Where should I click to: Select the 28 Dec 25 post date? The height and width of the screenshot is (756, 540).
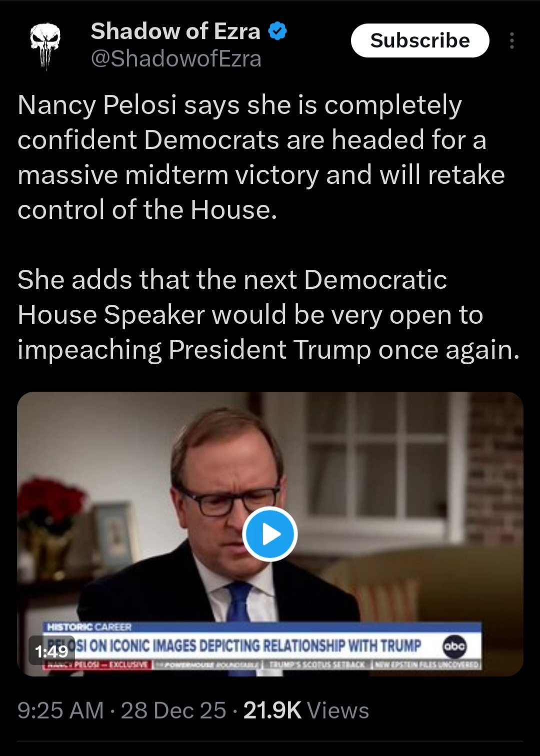173,710
